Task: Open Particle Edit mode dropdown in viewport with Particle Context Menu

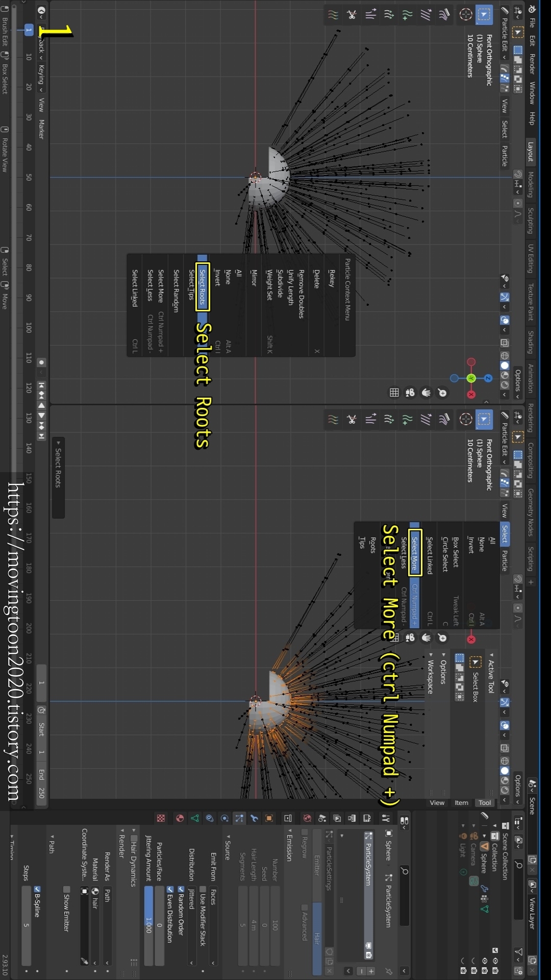Action: 505,32
